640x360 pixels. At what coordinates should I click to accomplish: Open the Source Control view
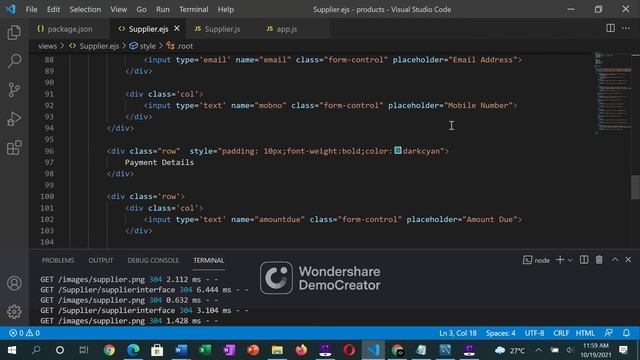tap(14, 90)
